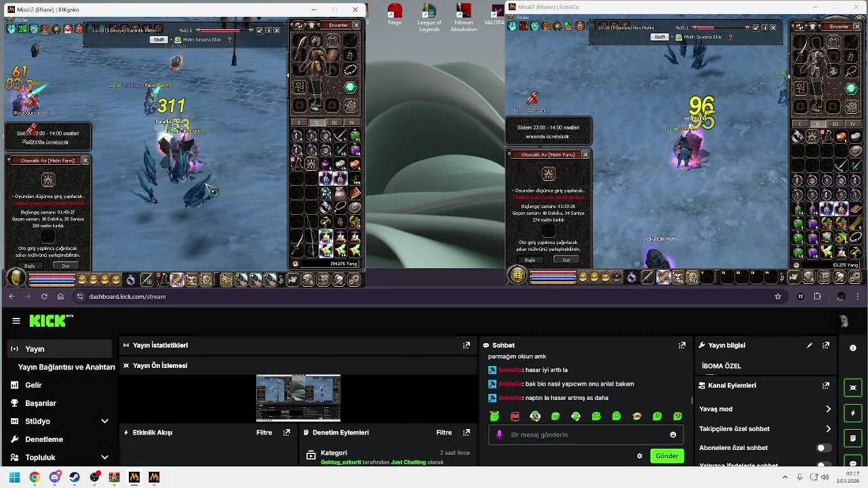Viewport: 868px width, 488px height.
Task: Close the BIKgoko Otomatik Av panel
Action: coord(85,161)
